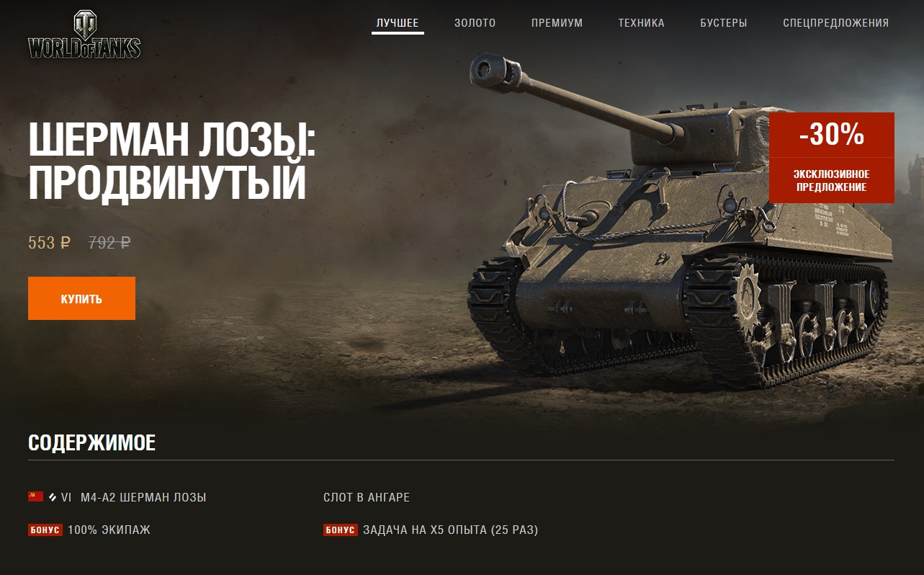Switch to the ЗОЛОТО tab
The image size is (924, 575).
click(x=475, y=23)
